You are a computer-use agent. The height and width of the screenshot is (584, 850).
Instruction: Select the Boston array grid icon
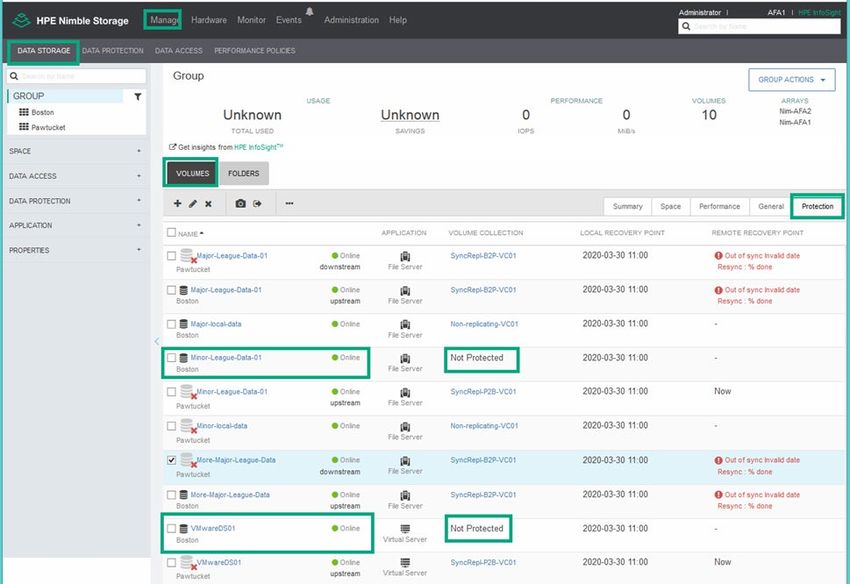point(24,112)
